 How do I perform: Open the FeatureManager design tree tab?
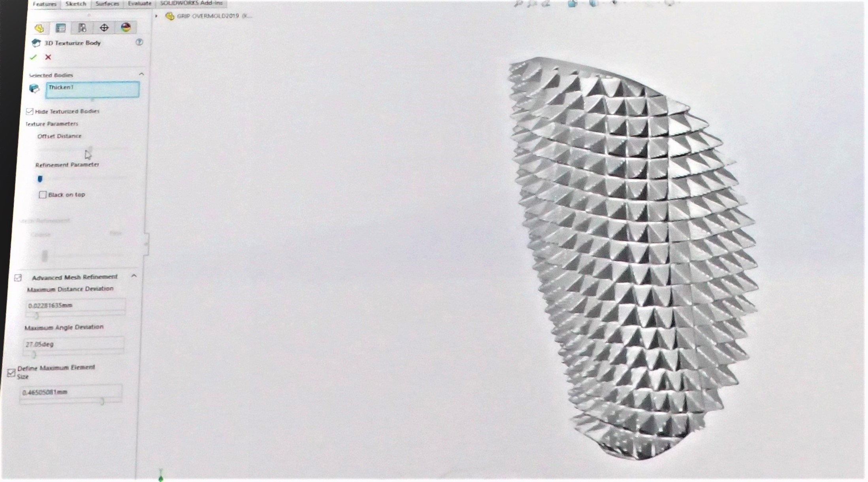click(x=39, y=28)
